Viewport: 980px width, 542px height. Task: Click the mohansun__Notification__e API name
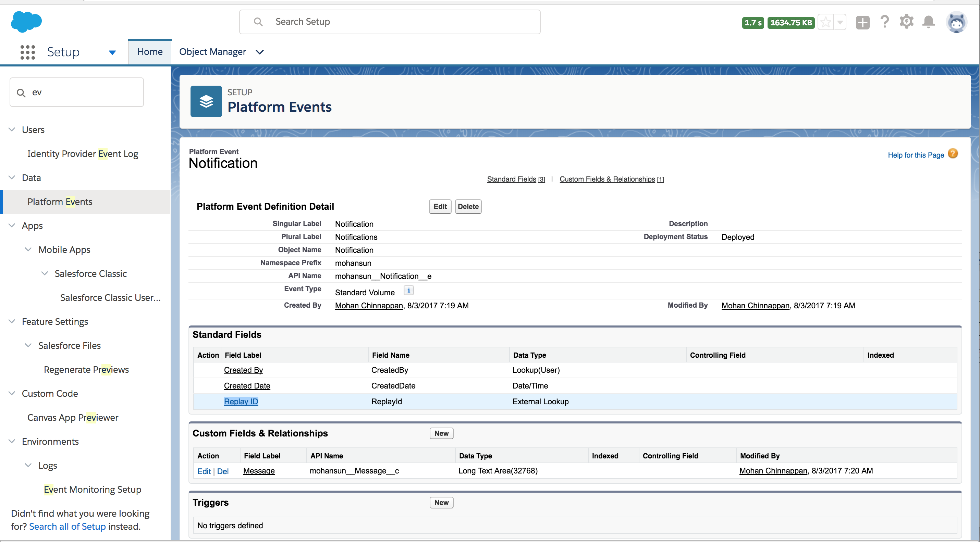383,276
